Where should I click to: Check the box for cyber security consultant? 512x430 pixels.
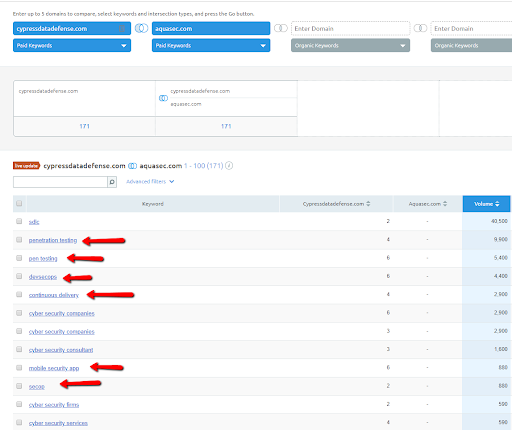(x=19, y=349)
